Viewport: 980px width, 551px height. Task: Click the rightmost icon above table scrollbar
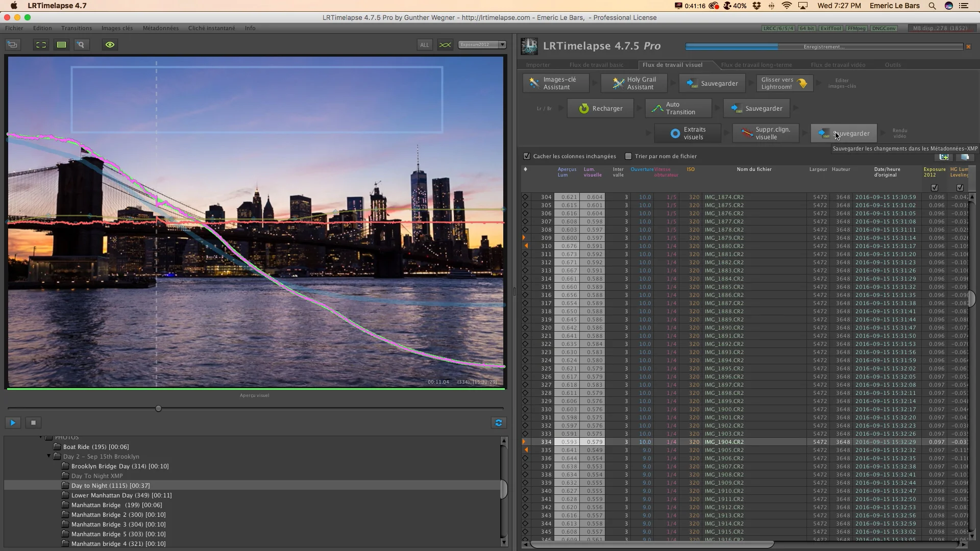pyautogui.click(x=965, y=157)
